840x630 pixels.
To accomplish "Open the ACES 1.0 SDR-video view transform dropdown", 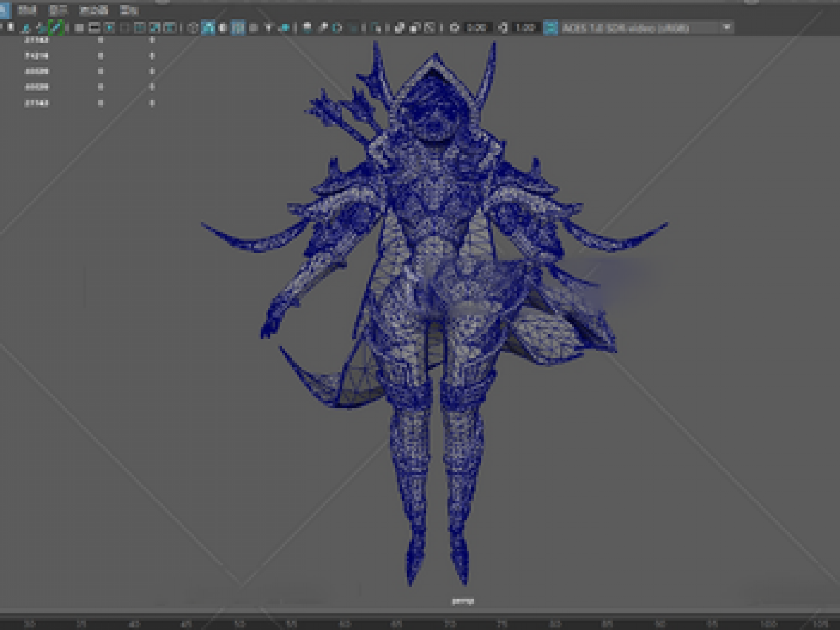I will [646, 27].
